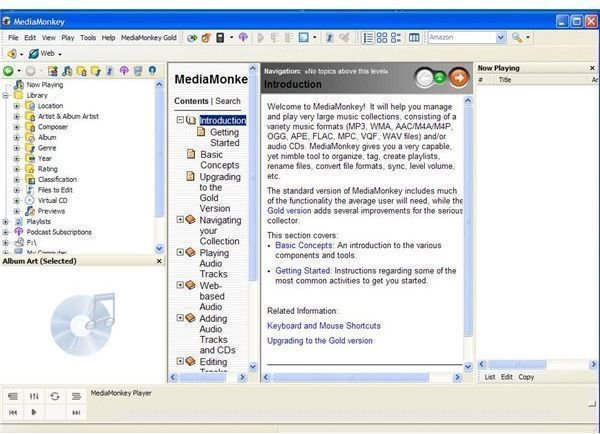Click the green up-level button in help header

pyautogui.click(x=440, y=78)
